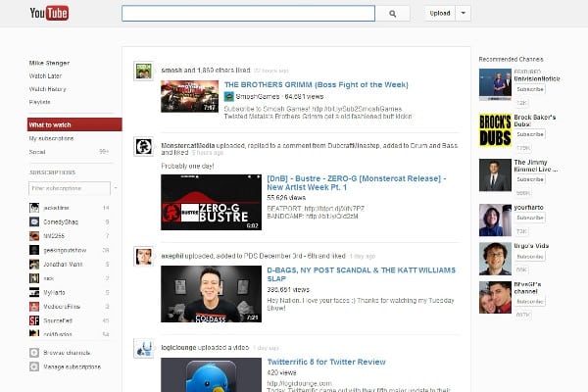Click the Filter subscriptions field

pyautogui.click(x=70, y=188)
